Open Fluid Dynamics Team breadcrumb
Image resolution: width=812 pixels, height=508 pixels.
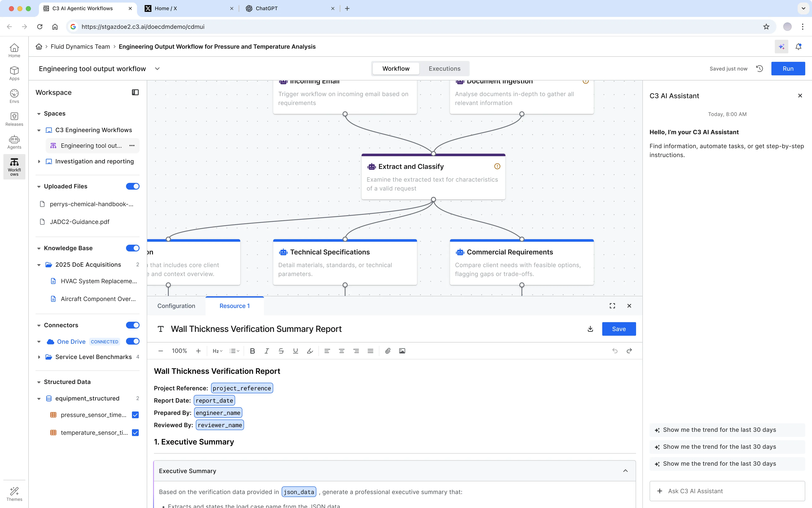80,46
